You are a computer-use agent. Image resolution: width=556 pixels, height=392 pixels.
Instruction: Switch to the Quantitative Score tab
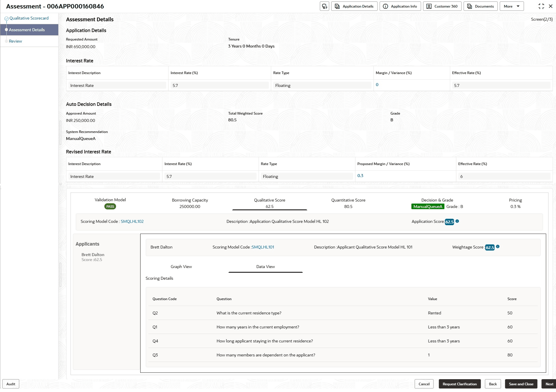pos(348,203)
